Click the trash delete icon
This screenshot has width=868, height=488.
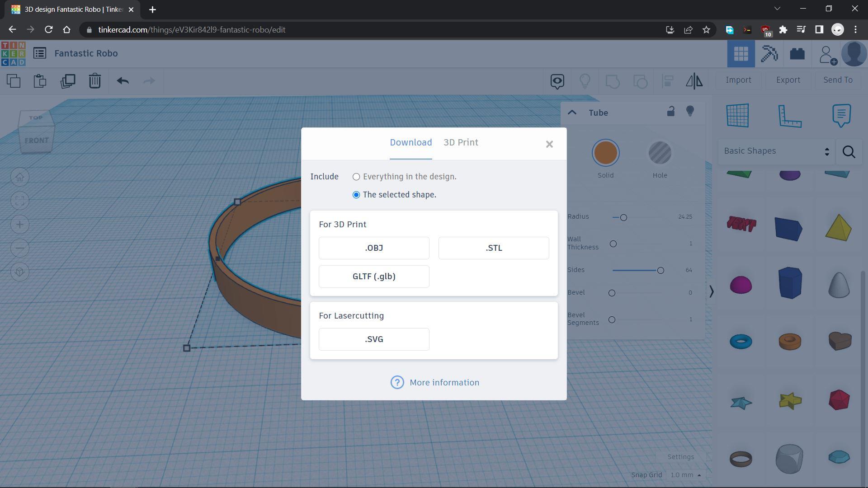pyautogui.click(x=94, y=81)
